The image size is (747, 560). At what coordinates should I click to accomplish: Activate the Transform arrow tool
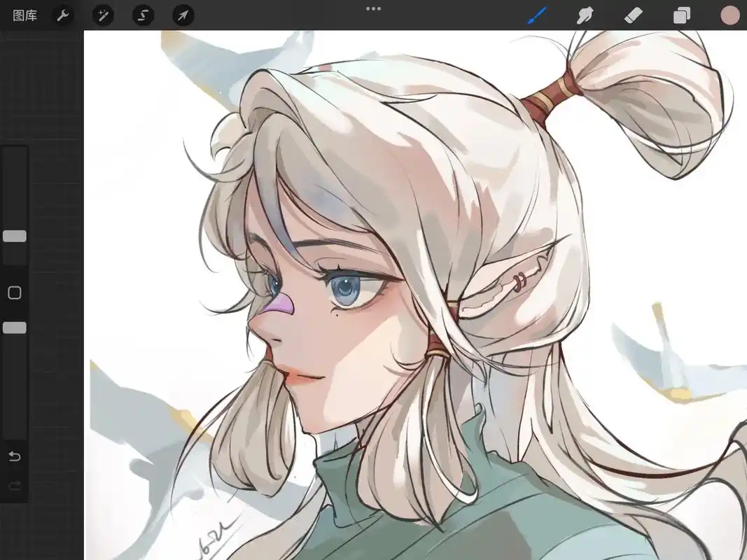point(183,15)
